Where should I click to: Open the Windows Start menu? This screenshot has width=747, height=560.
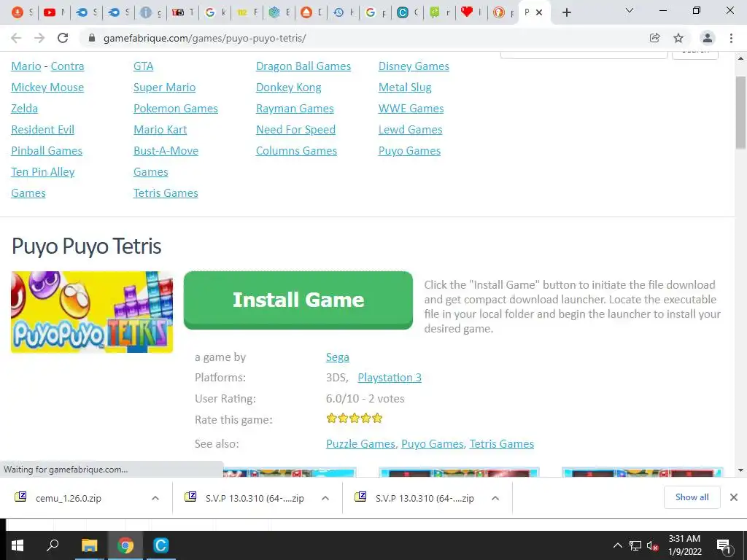18,545
